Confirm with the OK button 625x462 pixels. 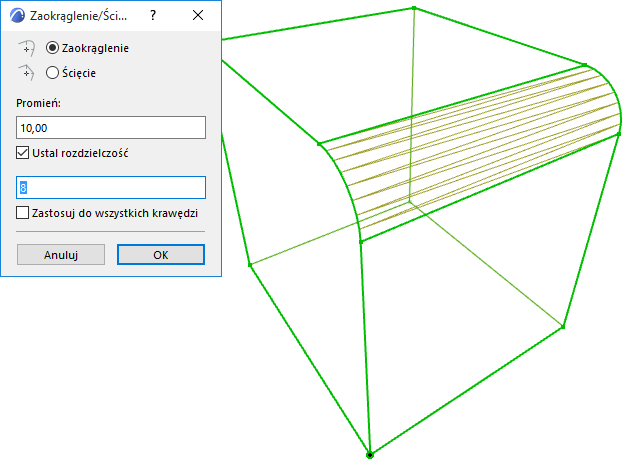161,255
